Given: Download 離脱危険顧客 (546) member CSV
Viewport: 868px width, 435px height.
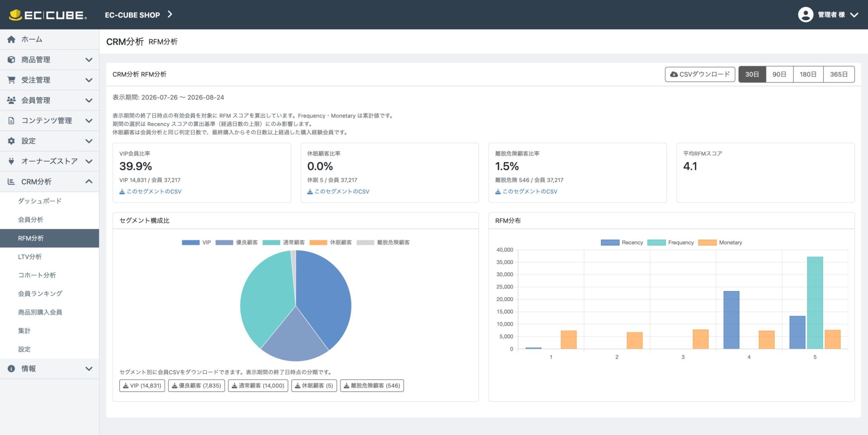Looking at the screenshot, I should point(372,386).
